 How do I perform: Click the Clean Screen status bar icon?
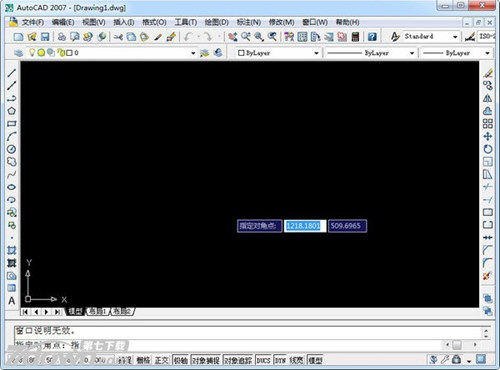(481, 359)
